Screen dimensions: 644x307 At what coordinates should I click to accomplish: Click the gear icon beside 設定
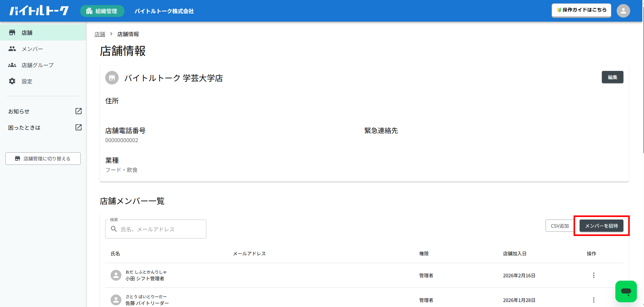point(12,81)
